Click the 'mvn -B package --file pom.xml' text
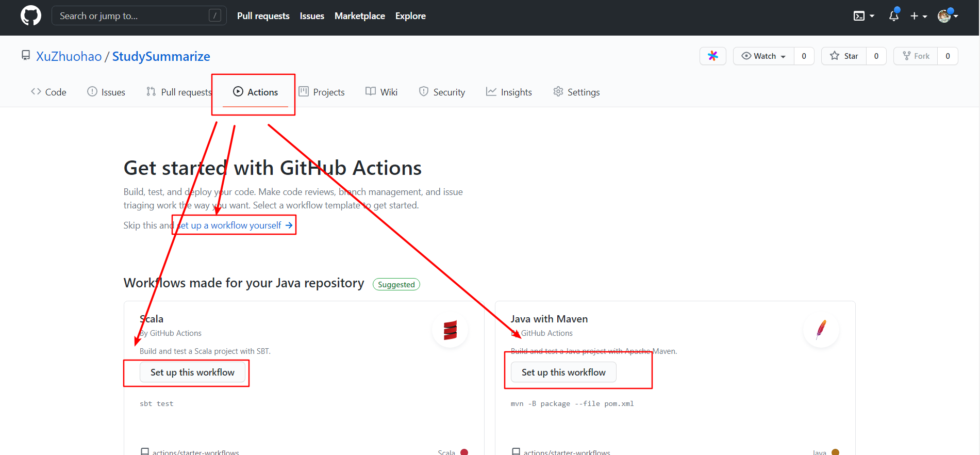Image resolution: width=980 pixels, height=455 pixels. [572, 404]
